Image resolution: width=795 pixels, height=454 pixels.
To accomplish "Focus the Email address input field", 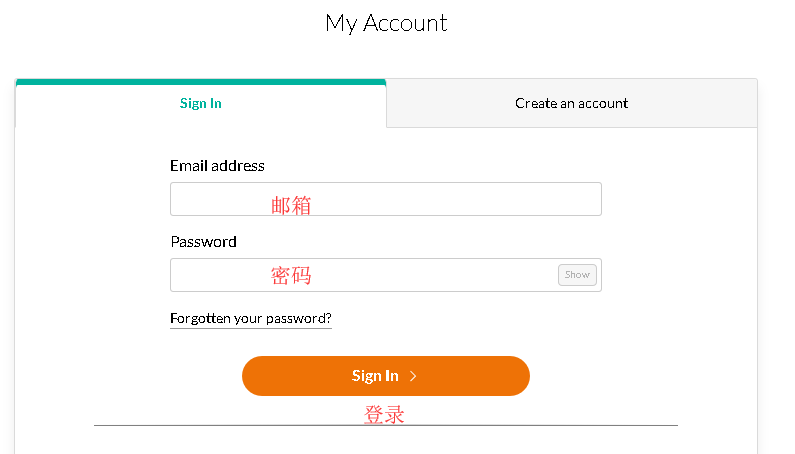I will click(x=385, y=199).
